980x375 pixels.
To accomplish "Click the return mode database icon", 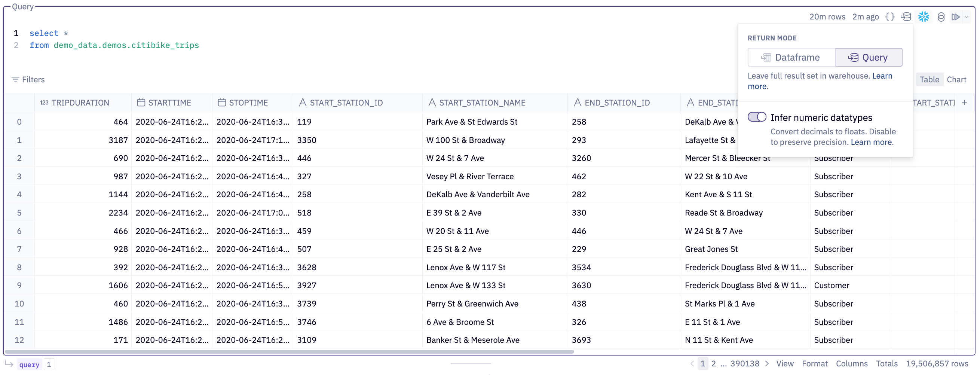I will pyautogui.click(x=906, y=17).
